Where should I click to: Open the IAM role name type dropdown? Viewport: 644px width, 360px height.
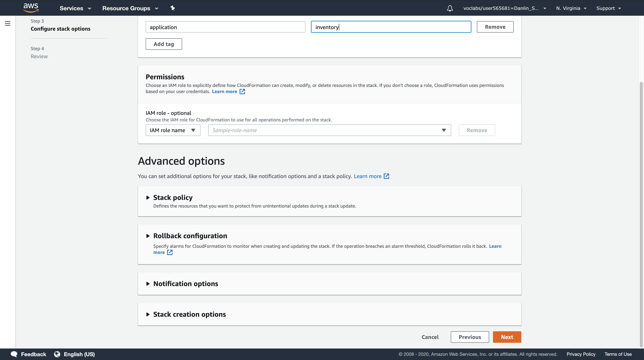point(173,130)
